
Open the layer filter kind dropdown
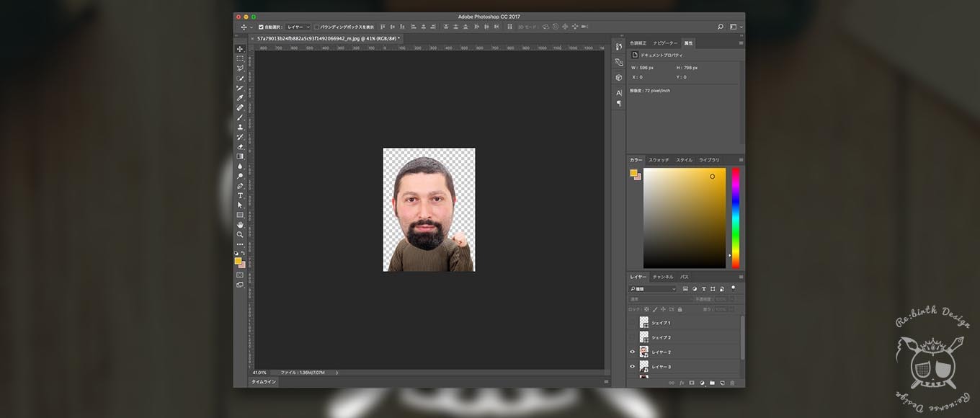(x=653, y=289)
